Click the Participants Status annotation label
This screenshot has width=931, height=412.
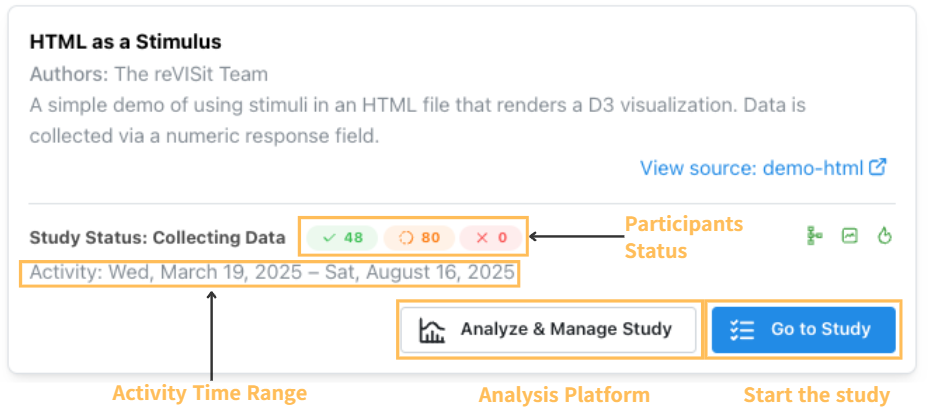pos(684,237)
